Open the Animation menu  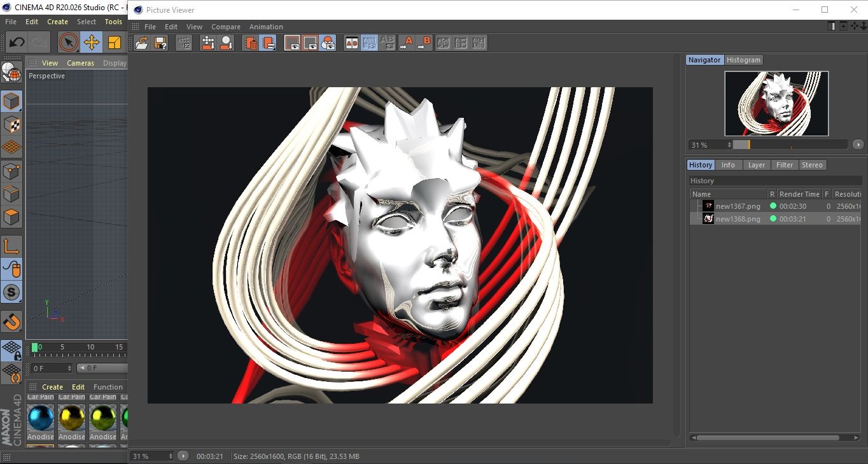pyautogui.click(x=266, y=27)
